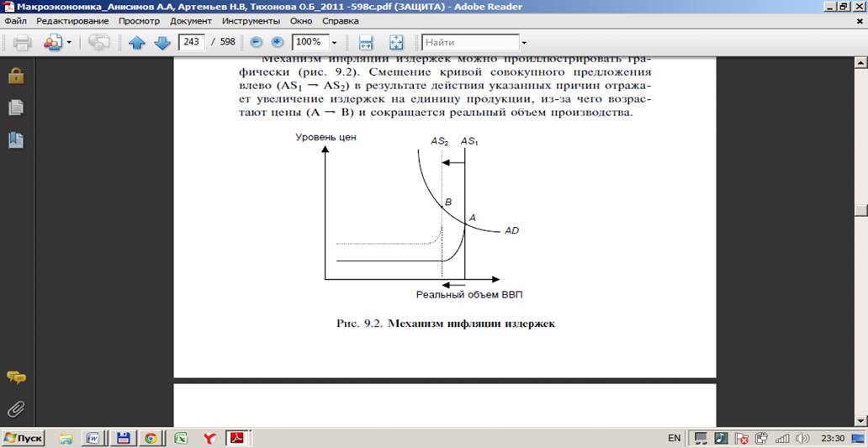
Task: Click the Print icon in toolbar
Action: pos(22,43)
